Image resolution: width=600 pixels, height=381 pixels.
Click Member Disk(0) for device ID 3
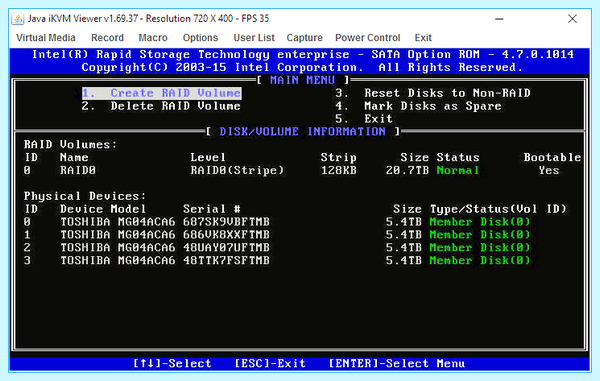(479, 261)
